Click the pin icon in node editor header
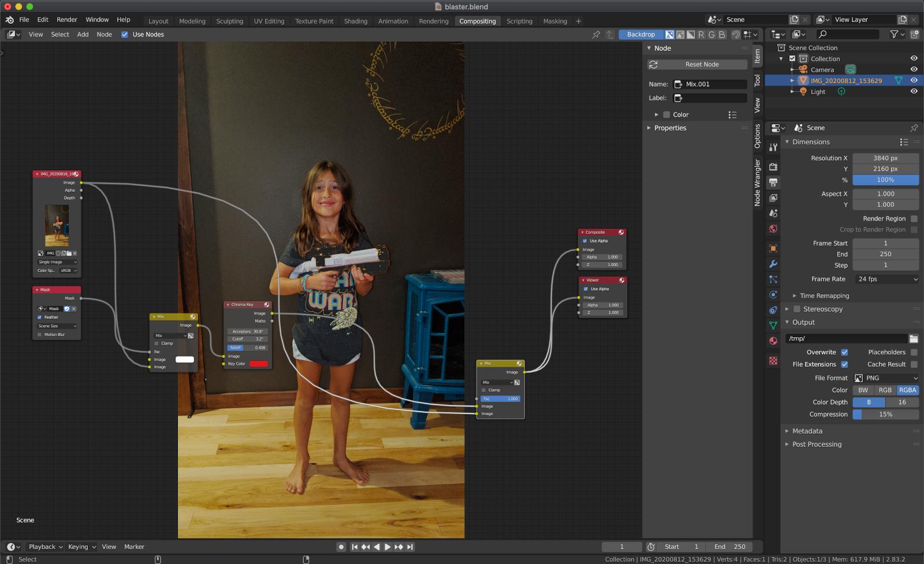This screenshot has height=564, width=924. (596, 35)
